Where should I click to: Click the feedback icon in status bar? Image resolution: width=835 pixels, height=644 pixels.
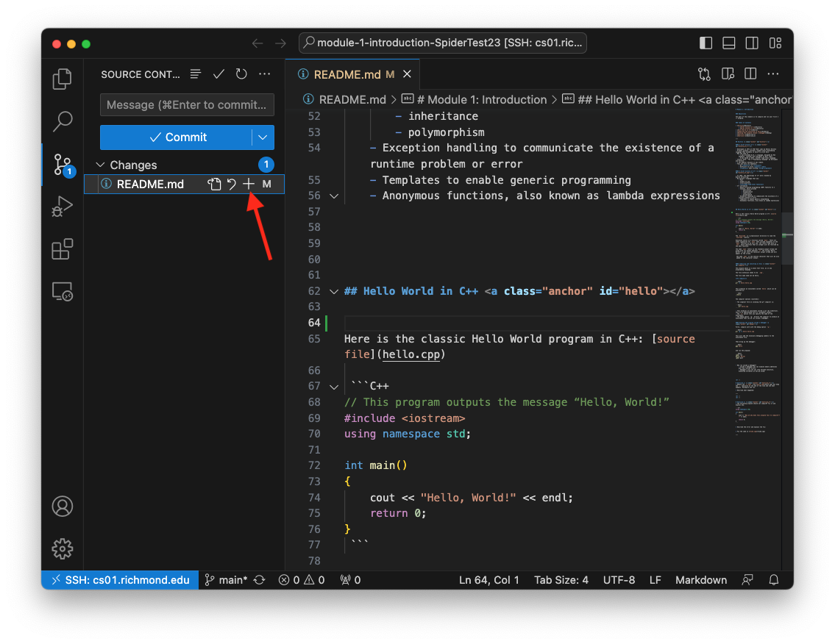(747, 580)
